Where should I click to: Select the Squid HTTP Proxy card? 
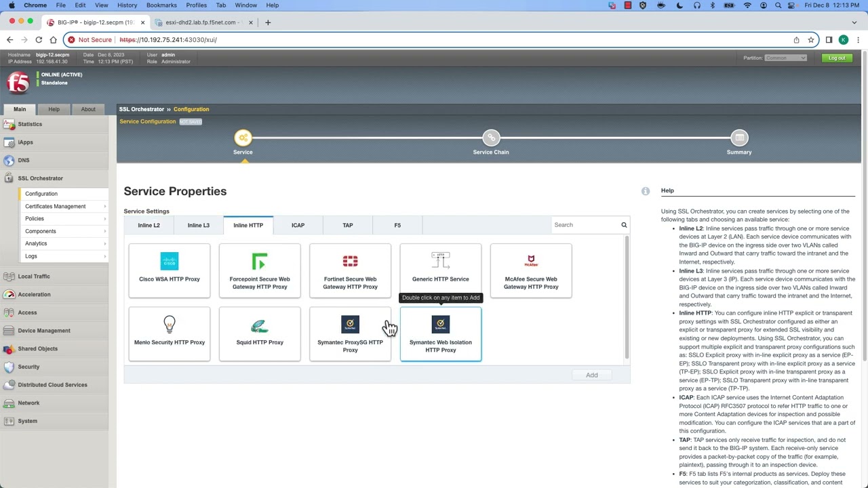point(260,334)
